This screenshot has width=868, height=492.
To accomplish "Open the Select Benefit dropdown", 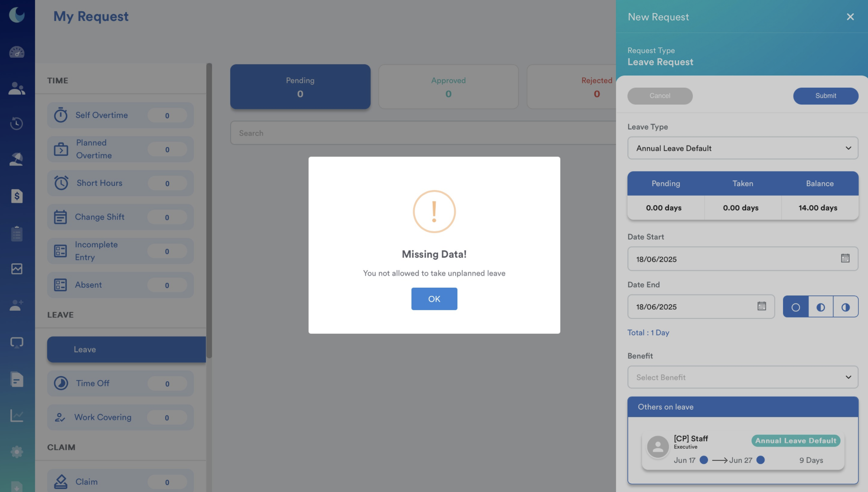I will 742,377.
